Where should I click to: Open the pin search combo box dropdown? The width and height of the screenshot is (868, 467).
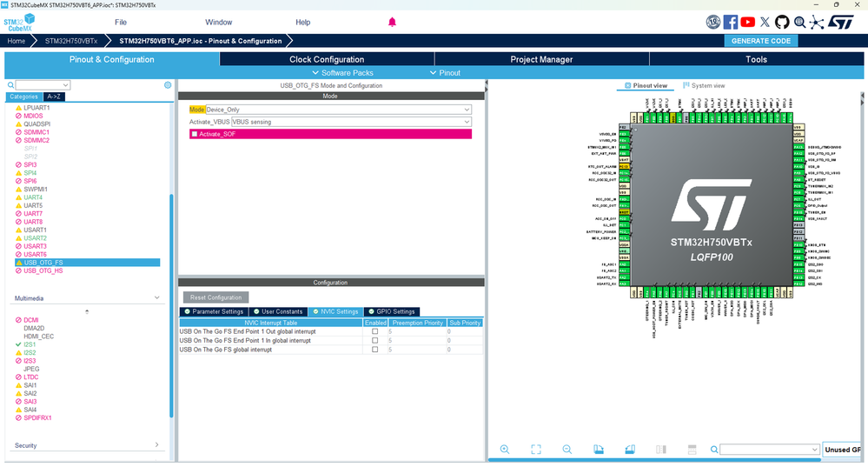[814, 450]
